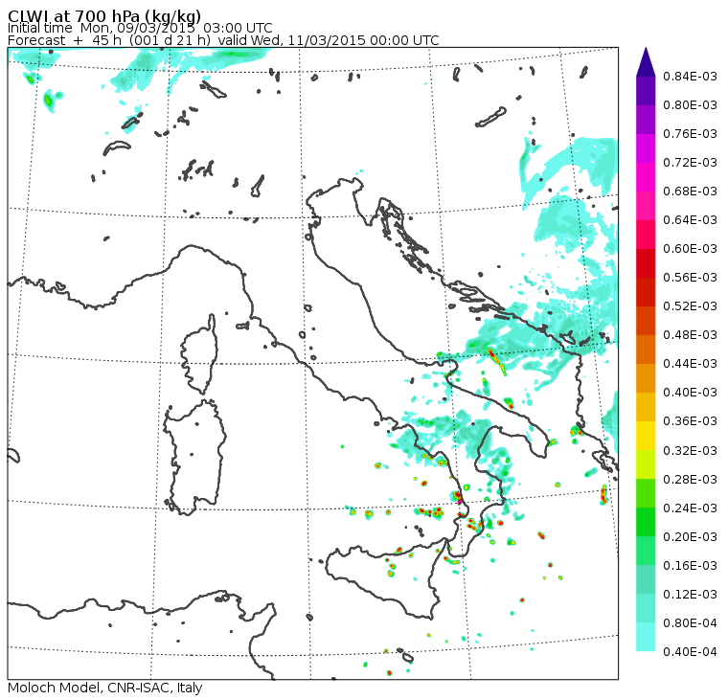Select the 0.24E-03 legend value
This screenshot has width=728, height=700.
click(690, 508)
